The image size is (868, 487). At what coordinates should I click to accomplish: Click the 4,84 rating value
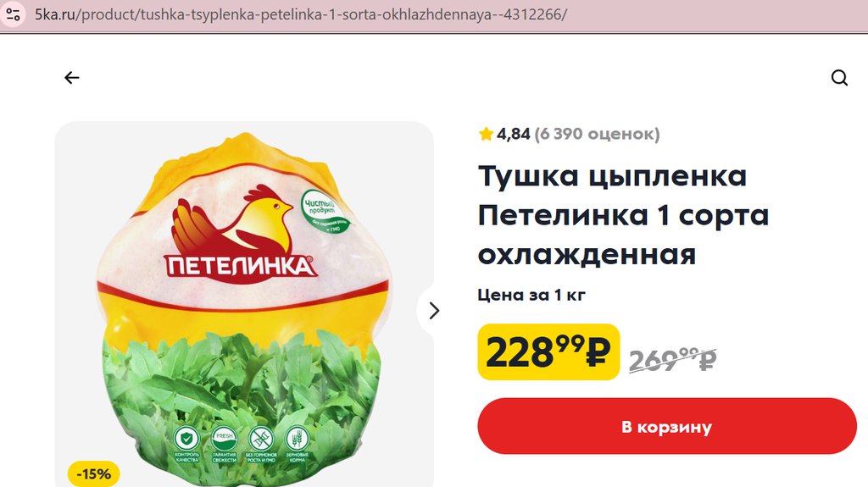coord(513,134)
